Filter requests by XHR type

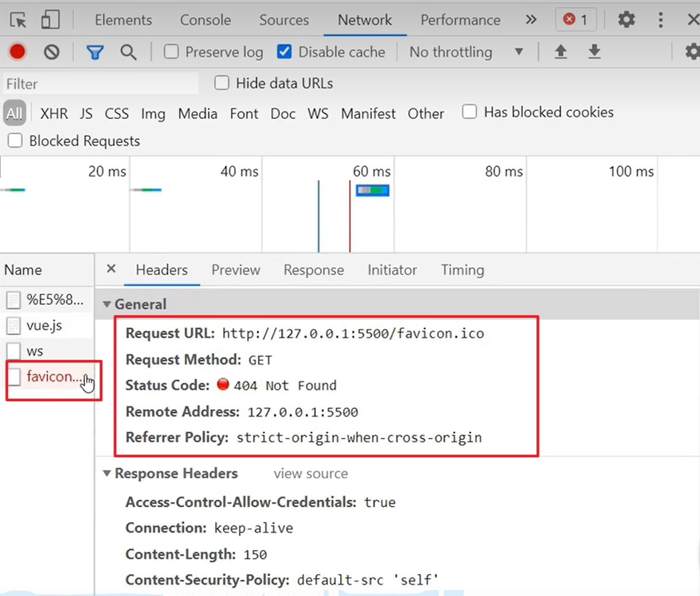(x=54, y=113)
